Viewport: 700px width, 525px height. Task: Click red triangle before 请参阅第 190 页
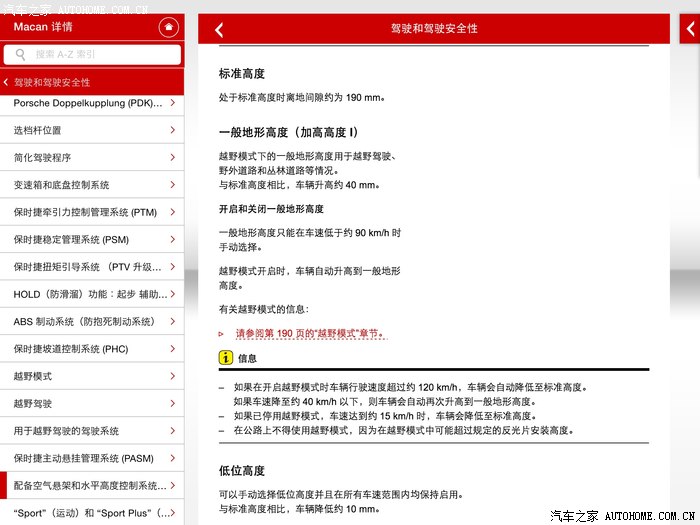[x=222, y=334]
